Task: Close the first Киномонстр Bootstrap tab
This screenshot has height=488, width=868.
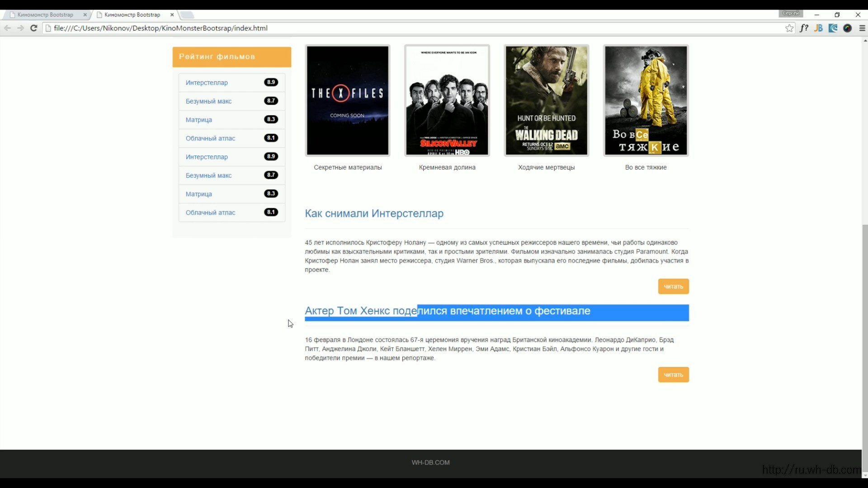Action: 85,15
